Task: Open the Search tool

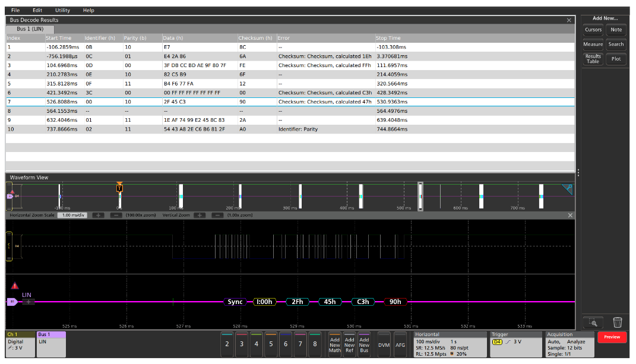Action: [616, 43]
